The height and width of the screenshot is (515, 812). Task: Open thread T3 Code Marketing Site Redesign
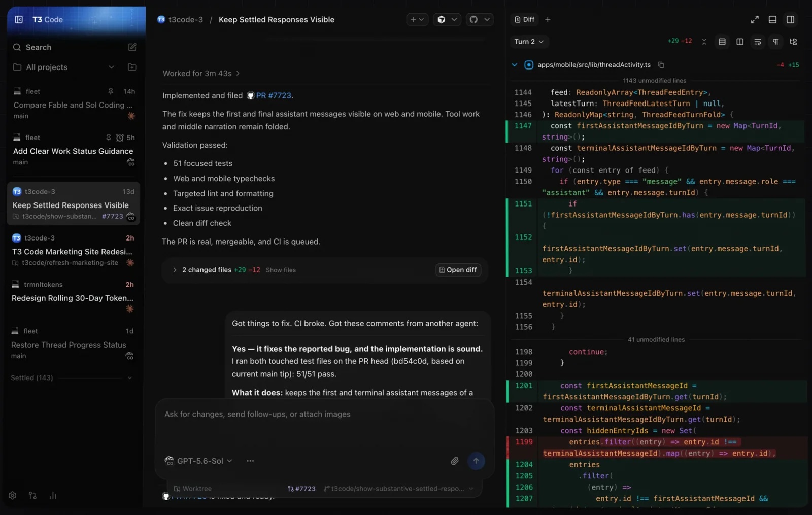73,250
